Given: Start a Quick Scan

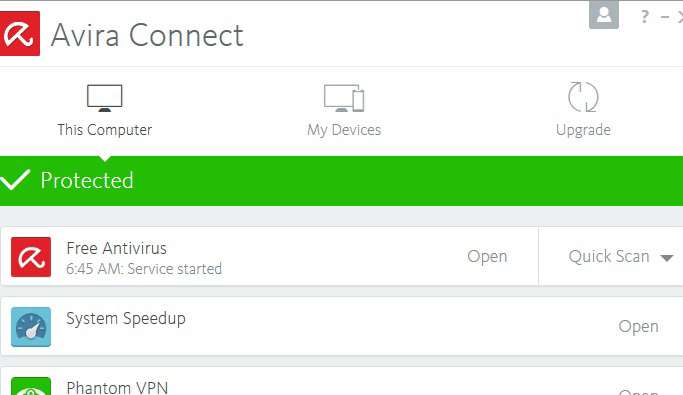Looking at the screenshot, I should (x=609, y=257).
